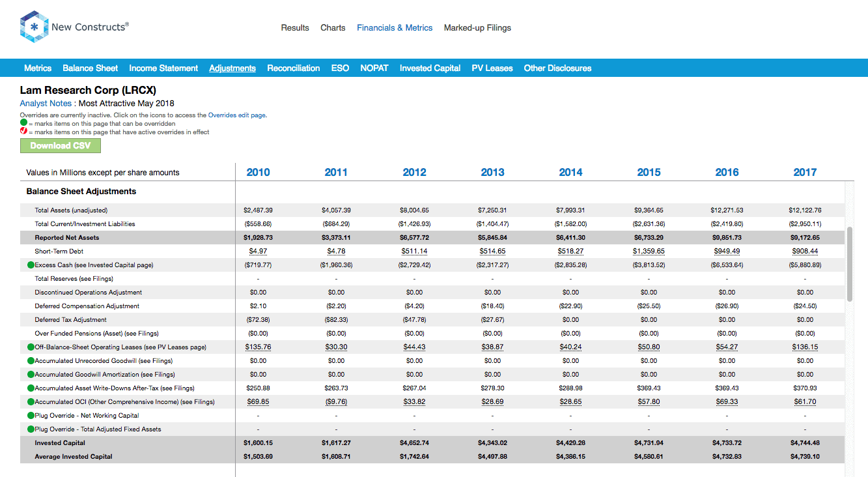Switch to the ESO tab
The image size is (868, 477).
point(340,68)
